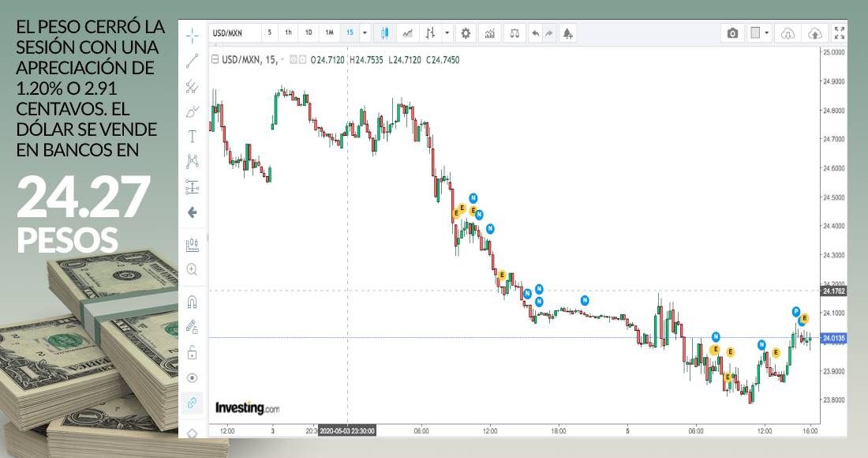Open the chart layout color square
This screenshot has width=868, height=458.
(x=755, y=33)
